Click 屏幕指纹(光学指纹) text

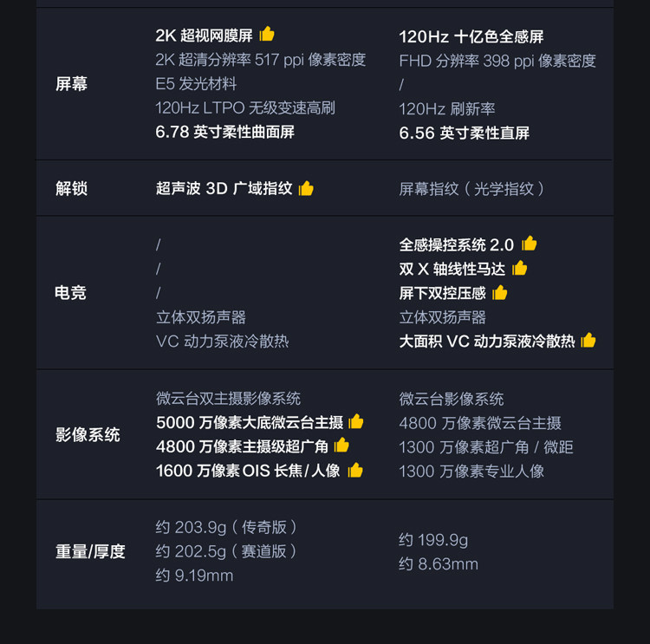pos(472,188)
